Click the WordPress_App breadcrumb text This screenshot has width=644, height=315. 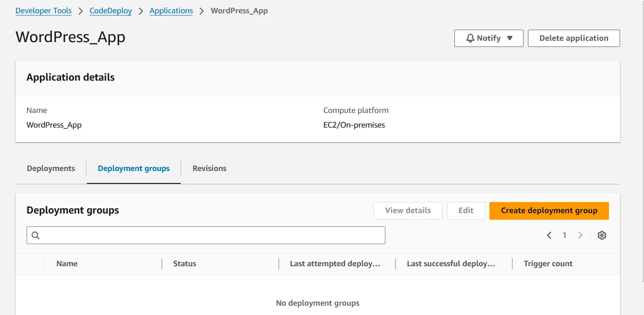(x=239, y=11)
